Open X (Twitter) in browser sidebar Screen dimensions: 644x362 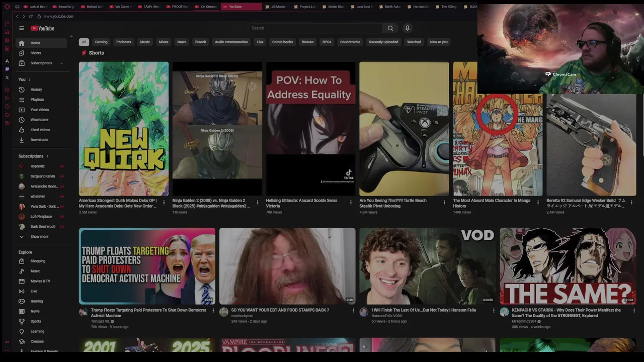pos(7,77)
